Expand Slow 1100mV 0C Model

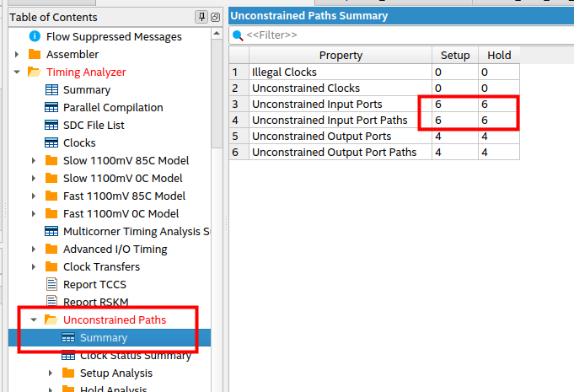pyautogui.click(x=34, y=178)
